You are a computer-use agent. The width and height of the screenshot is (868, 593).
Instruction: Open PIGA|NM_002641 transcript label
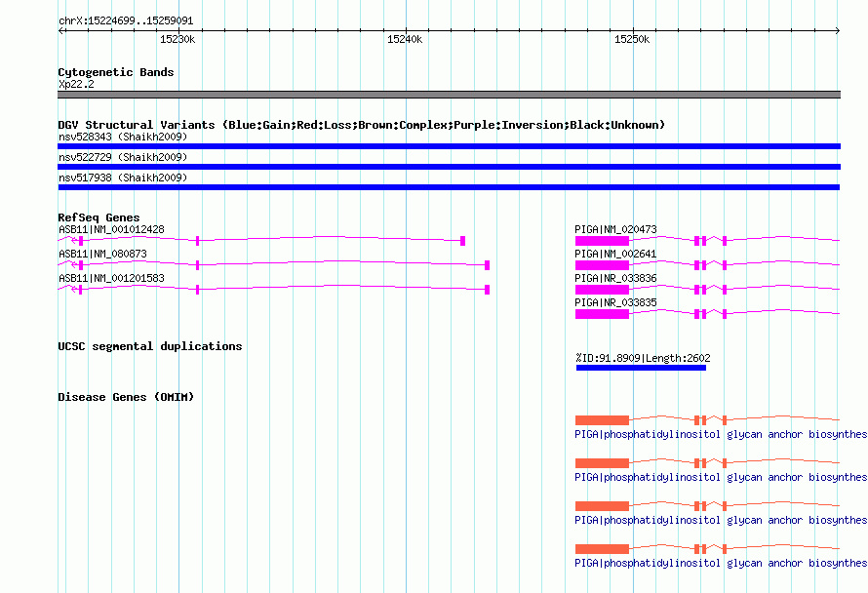pyautogui.click(x=615, y=254)
